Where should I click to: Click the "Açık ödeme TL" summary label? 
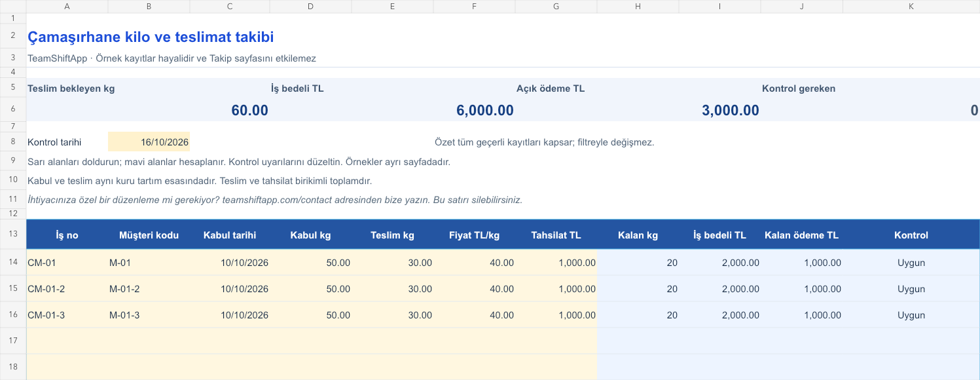(x=551, y=88)
